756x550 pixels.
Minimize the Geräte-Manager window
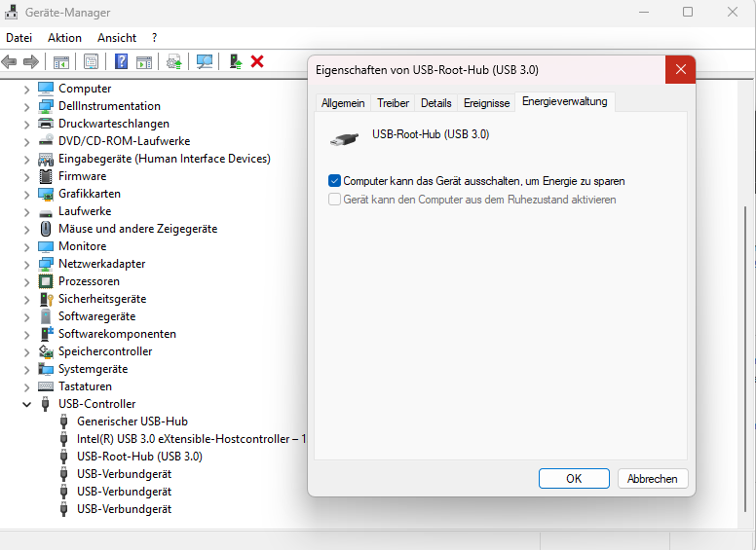644,12
